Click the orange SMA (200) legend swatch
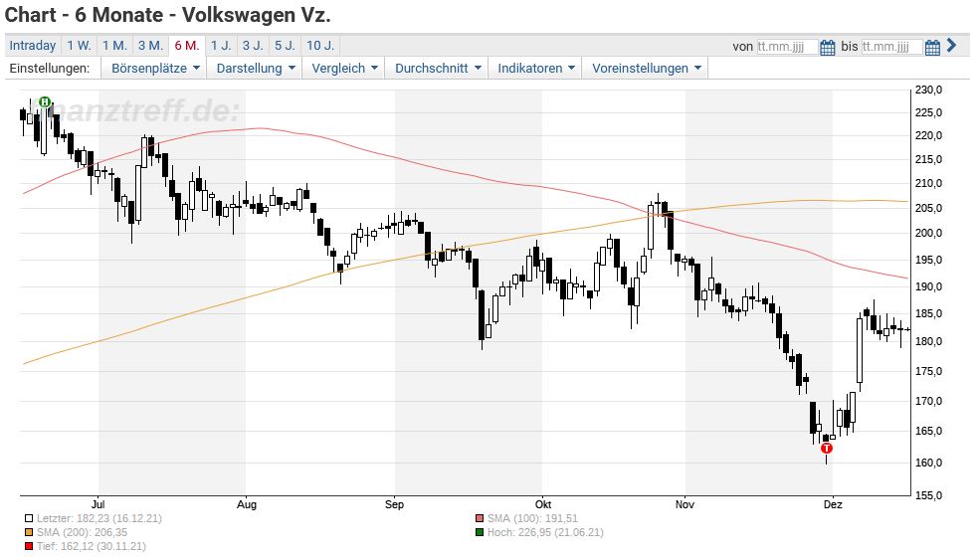This screenshot has height=560, width=978. 29,532
